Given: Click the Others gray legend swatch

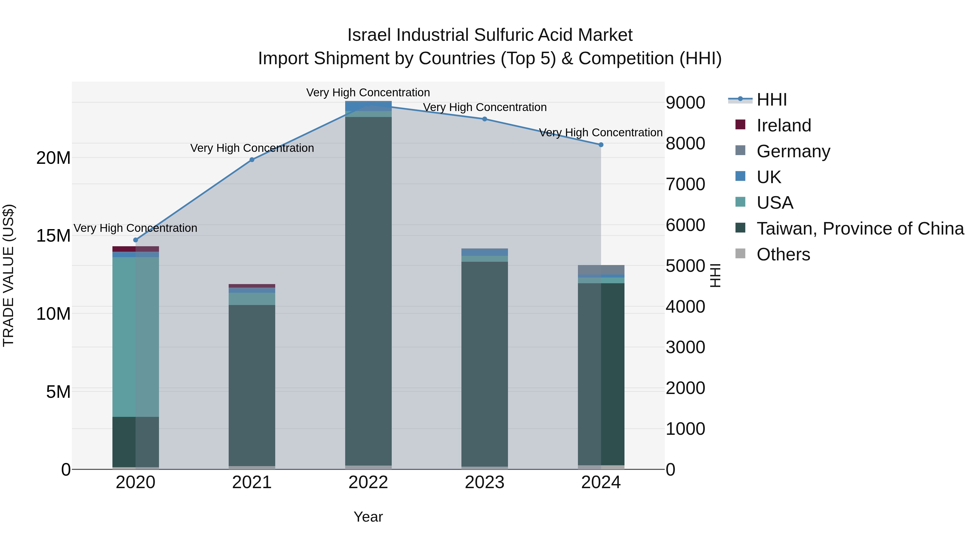Looking at the screenshot, I should point(740,253).
